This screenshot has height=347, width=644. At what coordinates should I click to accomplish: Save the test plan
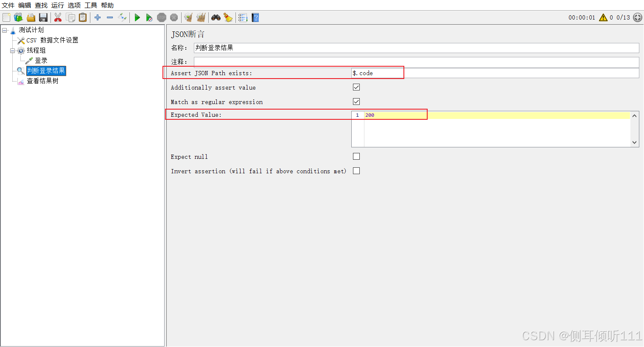pos(43,17)
